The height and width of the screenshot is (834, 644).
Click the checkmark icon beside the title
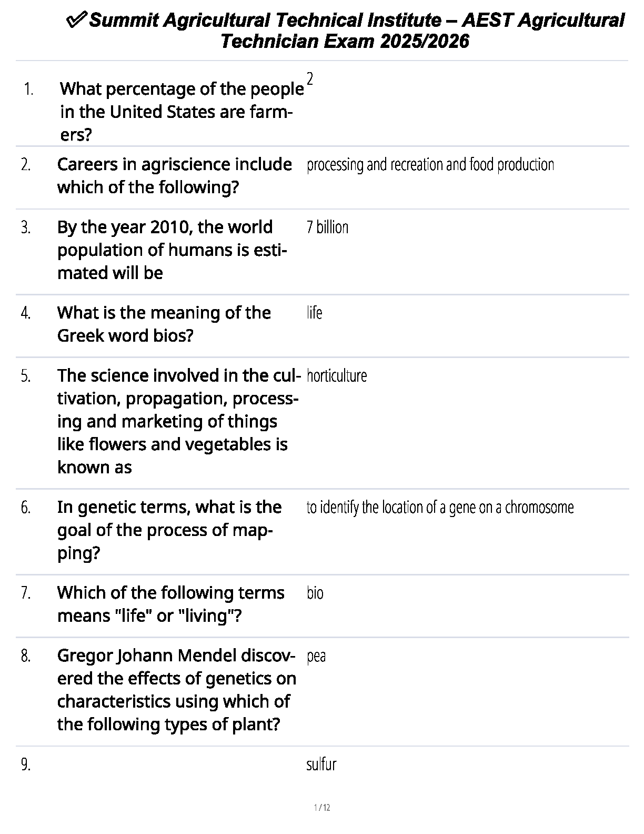click(78, 21)
